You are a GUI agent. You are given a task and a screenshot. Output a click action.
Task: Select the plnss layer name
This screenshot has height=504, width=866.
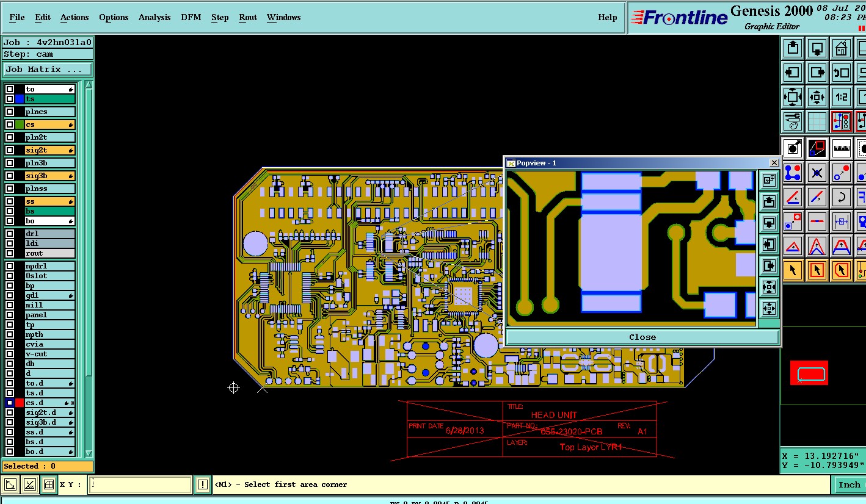tap(49, 189)
